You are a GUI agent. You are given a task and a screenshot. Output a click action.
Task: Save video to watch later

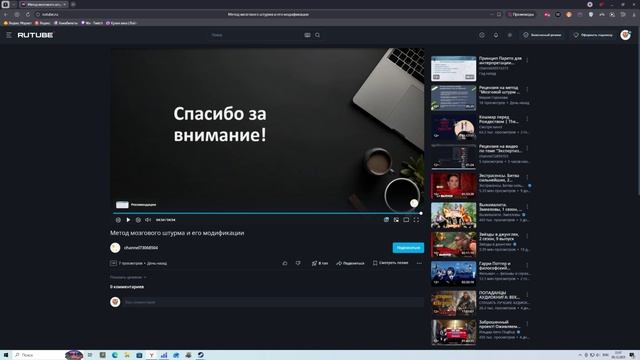(x=390, y=263)
